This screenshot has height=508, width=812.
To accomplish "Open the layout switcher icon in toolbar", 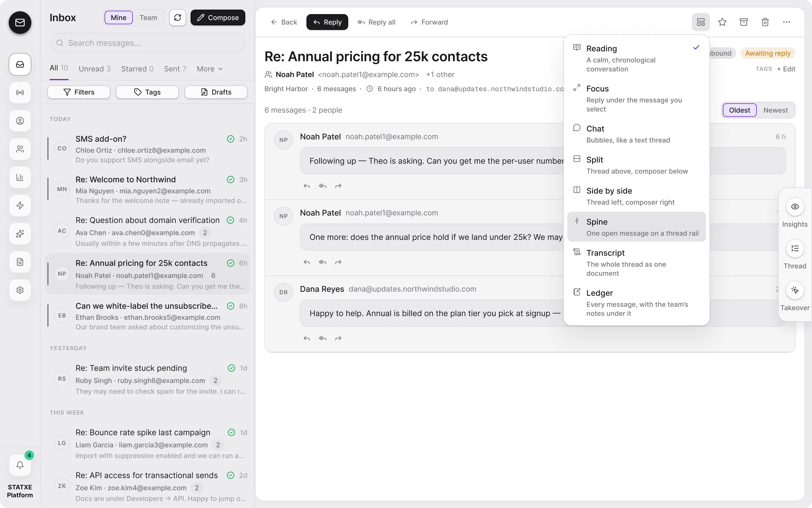I will (x=701, y=22).
